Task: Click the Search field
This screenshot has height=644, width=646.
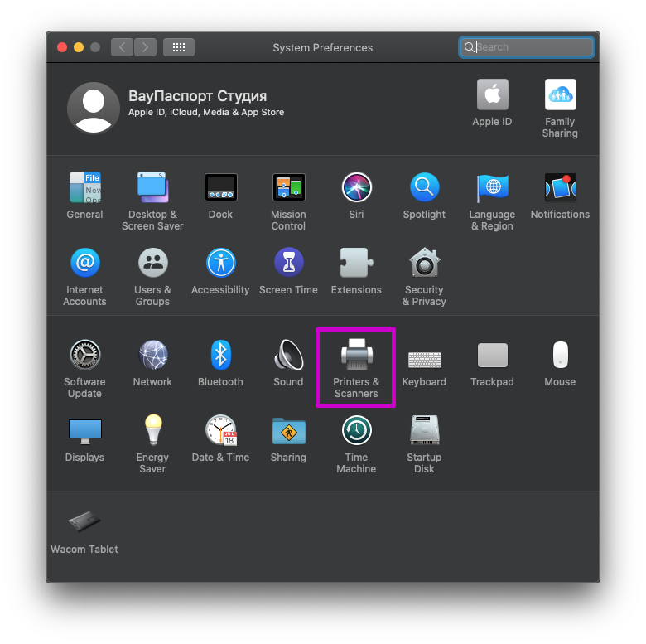Action: (x=527, y=47)
